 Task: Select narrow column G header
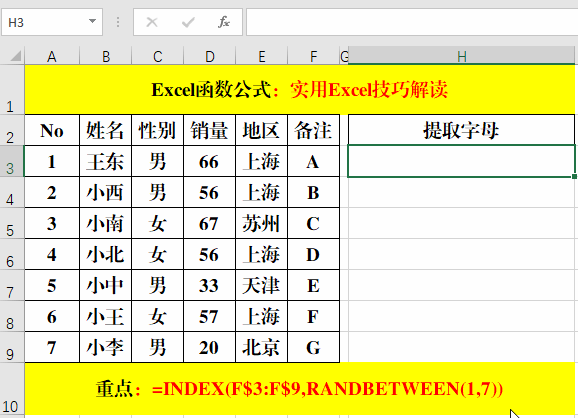coord(344,56)
